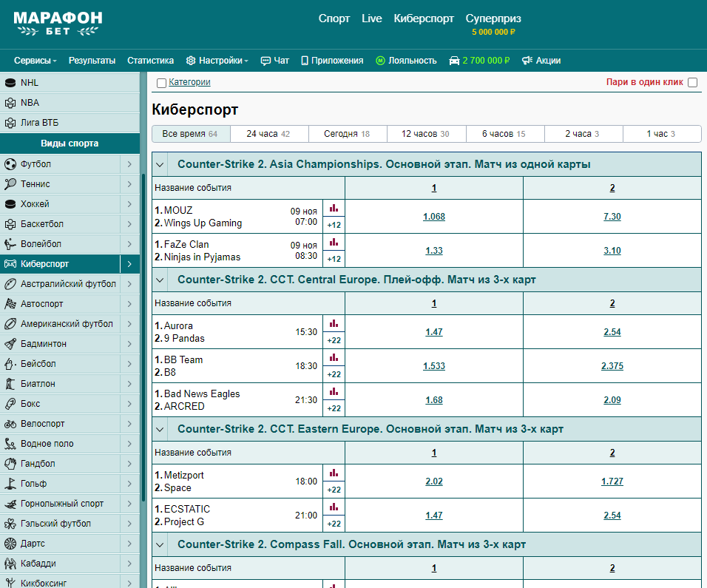Open the Live section in header
This screenshot has width=707, height=588.
pos(371,18)
